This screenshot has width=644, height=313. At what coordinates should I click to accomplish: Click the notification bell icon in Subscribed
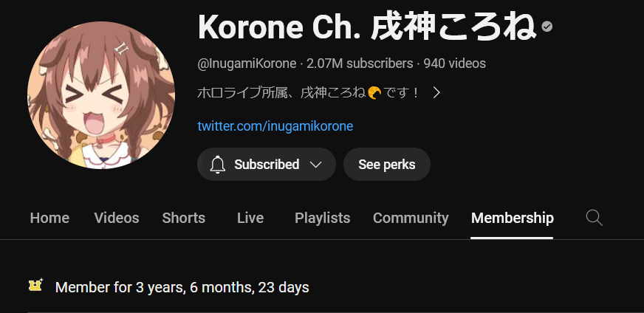218,165
